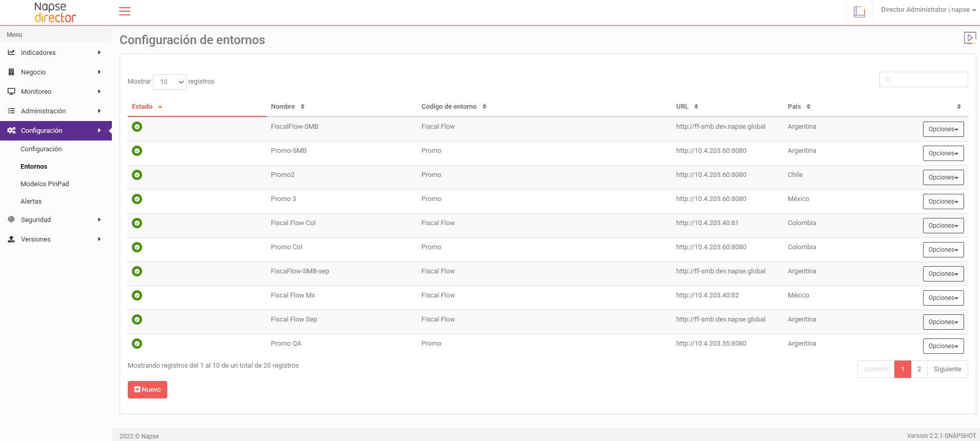
Task: Sort by the País column
Action: click(x=809, y=107)
